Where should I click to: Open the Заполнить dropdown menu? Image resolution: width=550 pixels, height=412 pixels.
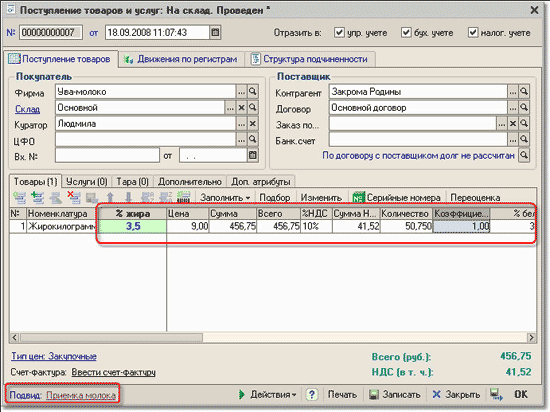click(225, 198)
